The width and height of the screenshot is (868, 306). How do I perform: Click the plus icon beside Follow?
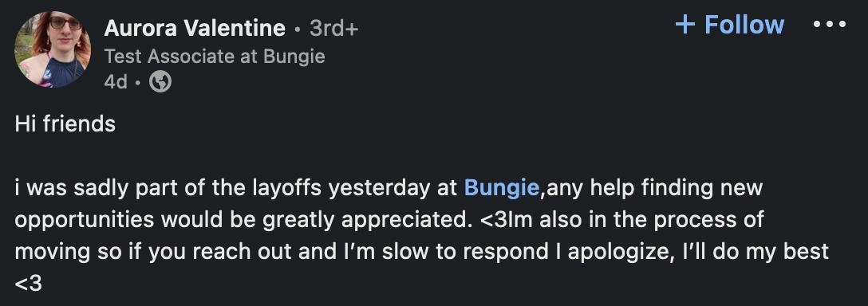pos(685,25)
